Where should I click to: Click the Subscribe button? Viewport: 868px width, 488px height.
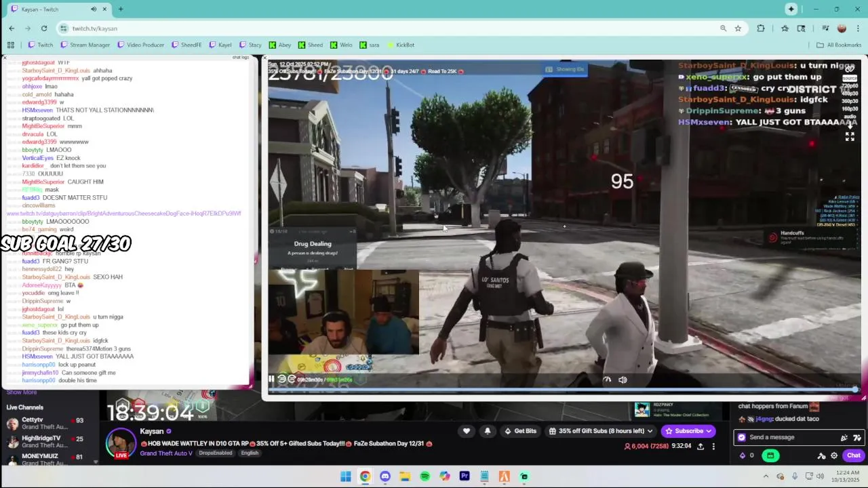[x=688, y=431]
